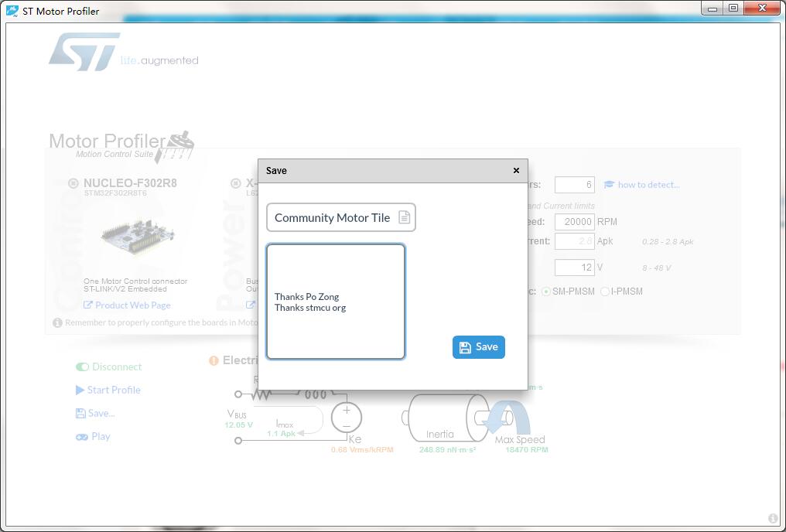The width and height of the screenshot is (786, 532).
Task: Select the X-NUCLEO power board radio button
Action: 236,183
